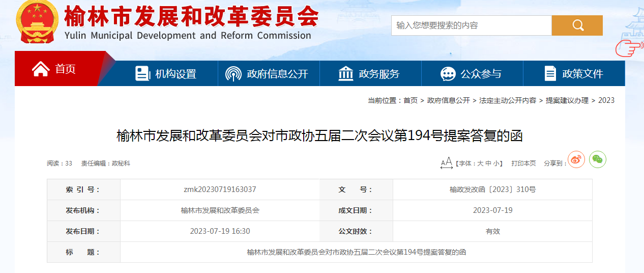
Task: Set font size to 小
Action: pos(496,163)
